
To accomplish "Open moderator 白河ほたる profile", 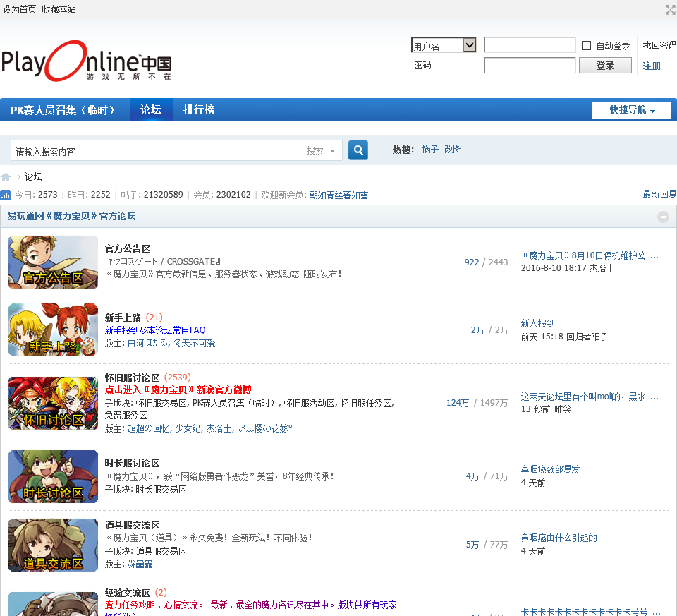I will coord(147,343).
